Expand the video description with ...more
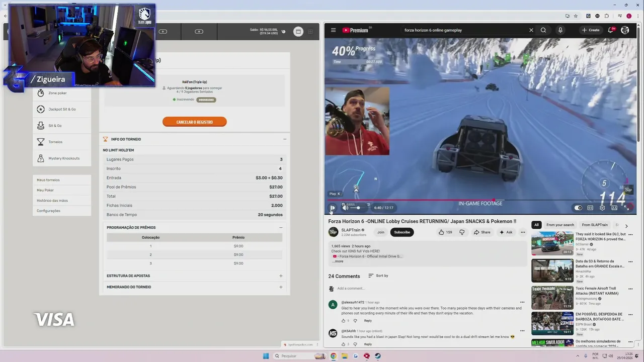Image resolution: width=644 pixels, height=362 pixels. coord(338,261)
